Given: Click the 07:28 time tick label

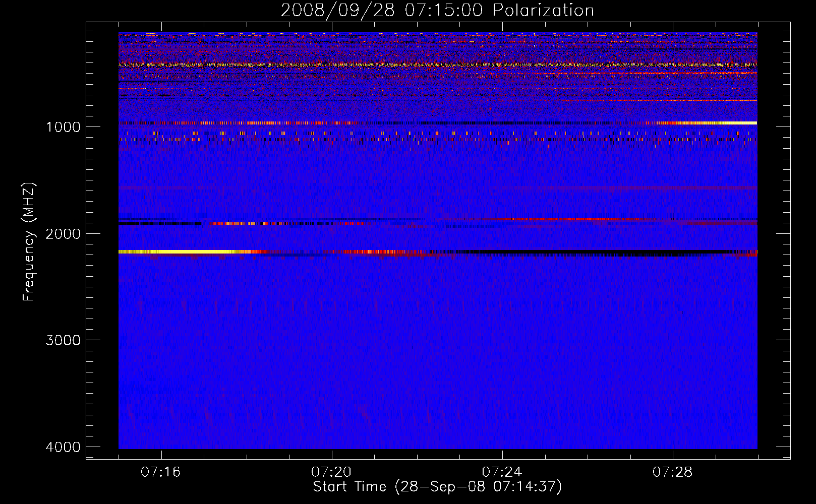Looking at the screenshot, I should coord(673,472).
